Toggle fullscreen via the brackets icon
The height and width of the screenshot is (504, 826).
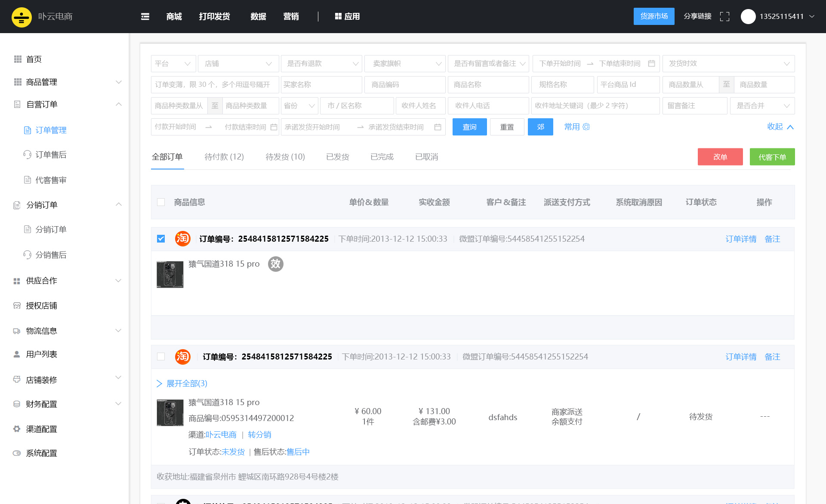(x=724, y=16)
